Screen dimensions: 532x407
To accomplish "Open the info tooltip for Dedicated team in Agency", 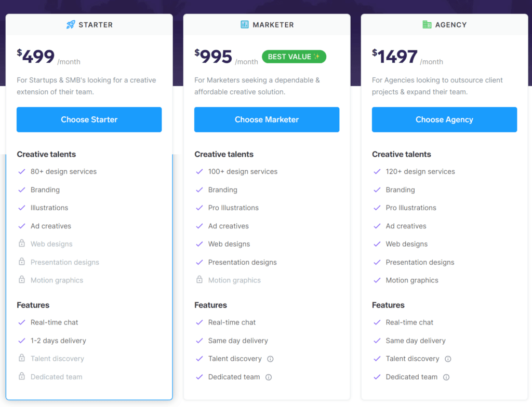I will (x=446, y=377).
